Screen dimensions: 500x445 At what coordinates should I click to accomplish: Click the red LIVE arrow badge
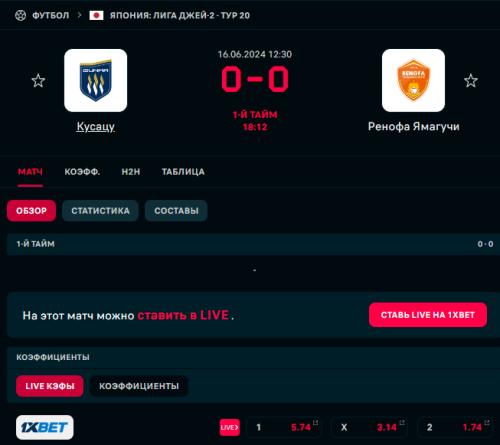(230, 427)
